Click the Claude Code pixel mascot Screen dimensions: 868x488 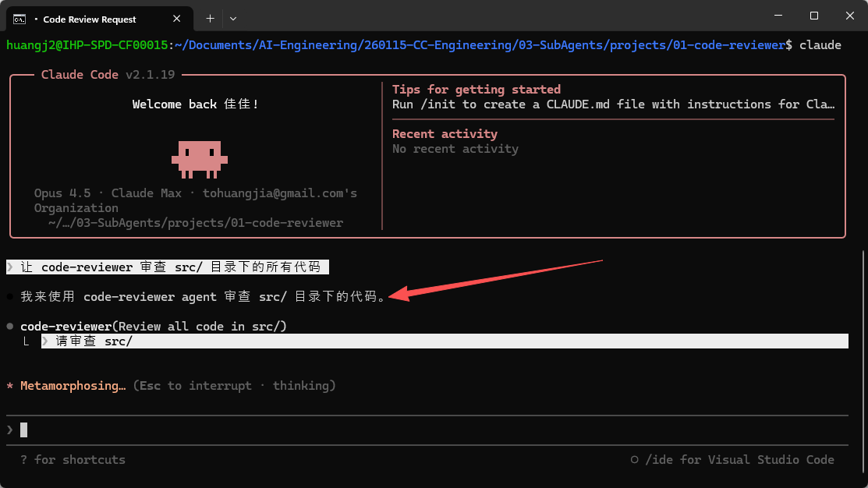(199, 158)
